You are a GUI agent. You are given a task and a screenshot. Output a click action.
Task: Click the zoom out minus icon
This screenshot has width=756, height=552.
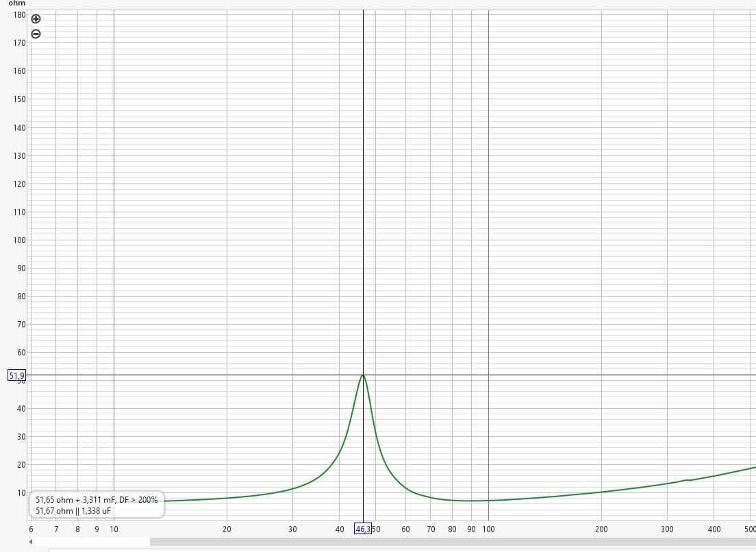tap(36, 34)
